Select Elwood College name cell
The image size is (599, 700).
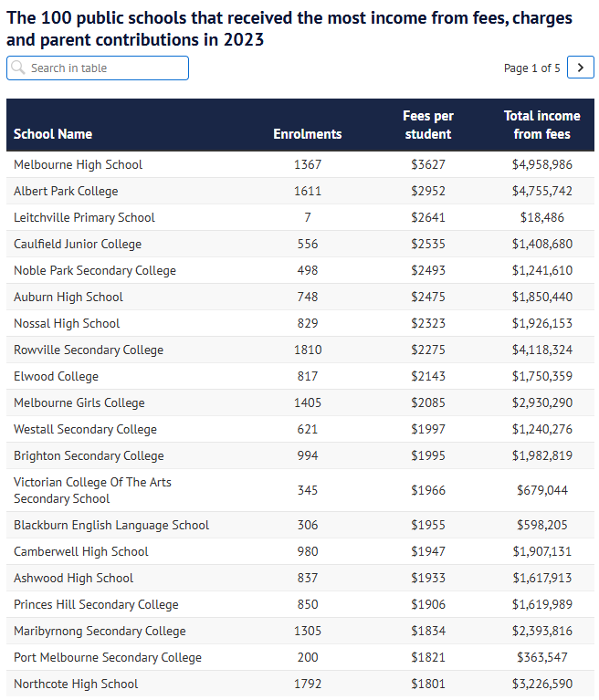coord(56,376)
